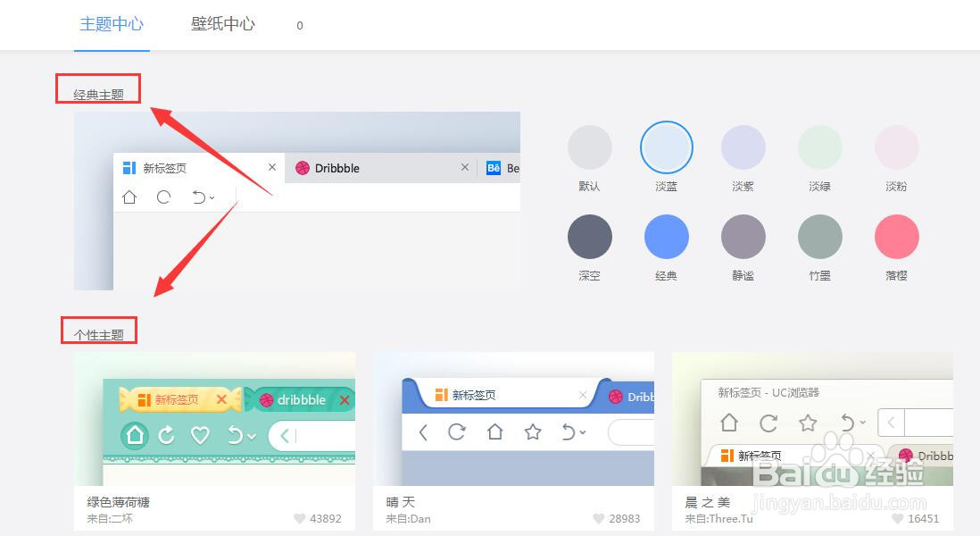
Task: Click the heart icon in 绿色薄荷糖 toolbar preview
Action: click(201, 435)
